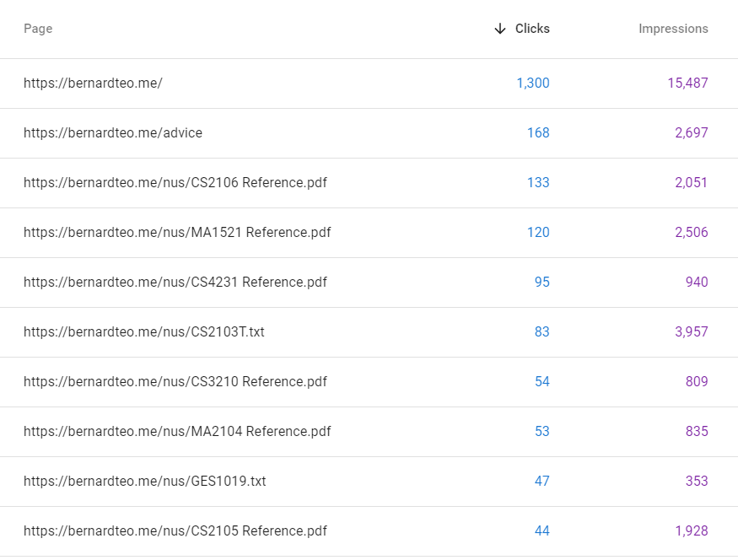
Task: Click the 168 clicks value for advice
Action: (538, 133)
